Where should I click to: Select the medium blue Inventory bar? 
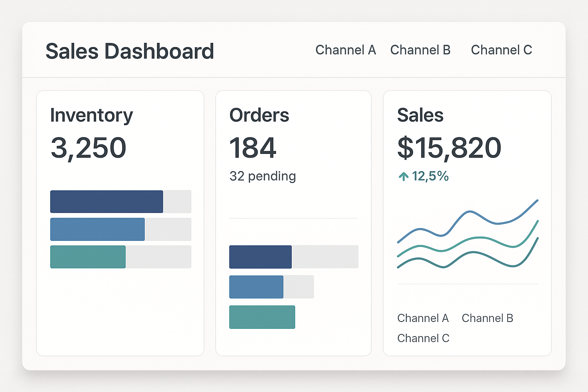tap(97, 229)
